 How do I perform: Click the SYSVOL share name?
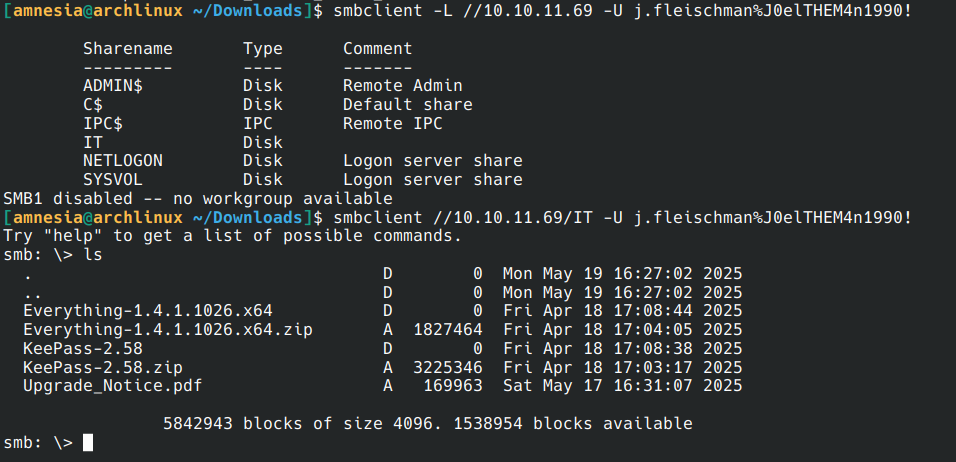coord(112,180)
